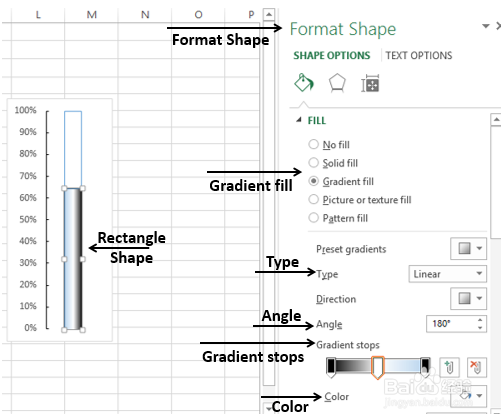Select the gradient-filled rectangle shape in chart
501x420 pixels.
click(73, 259)
